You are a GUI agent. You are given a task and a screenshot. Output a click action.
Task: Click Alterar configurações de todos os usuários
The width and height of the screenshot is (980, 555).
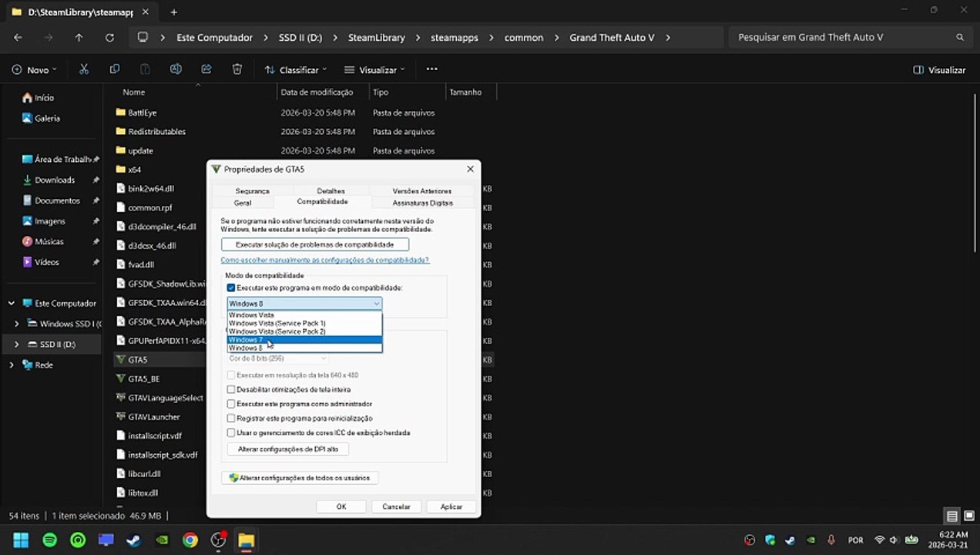[299, 478]
